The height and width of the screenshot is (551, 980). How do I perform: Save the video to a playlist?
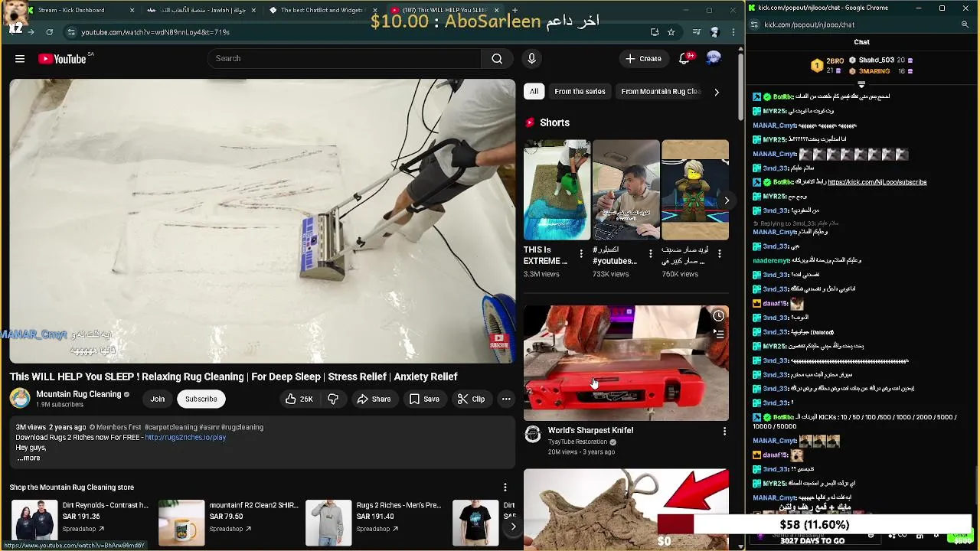424,399
